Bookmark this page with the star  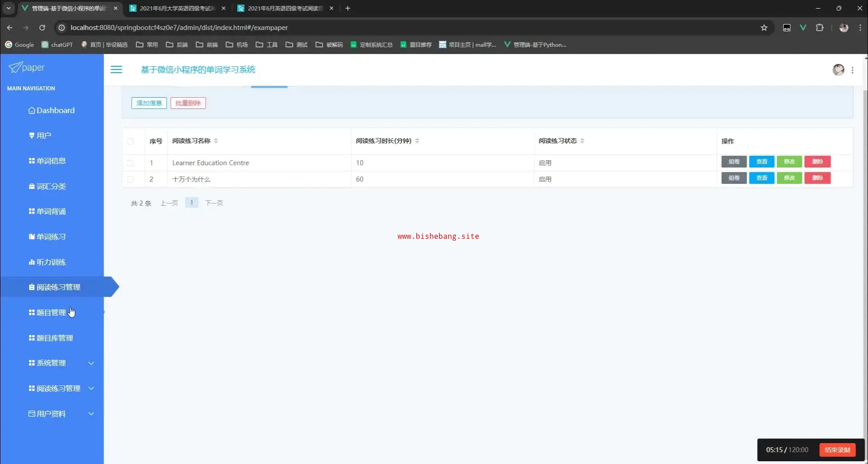tap(764, 28)
